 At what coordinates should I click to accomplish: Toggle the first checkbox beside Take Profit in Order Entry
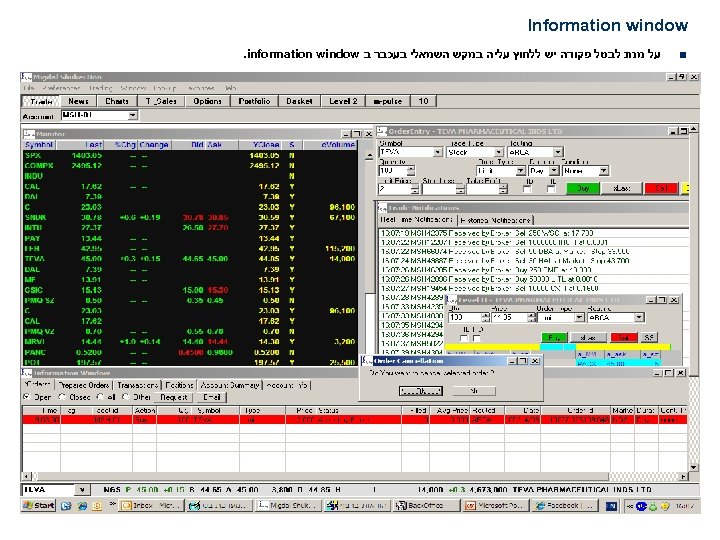click(x=527, y=189)
